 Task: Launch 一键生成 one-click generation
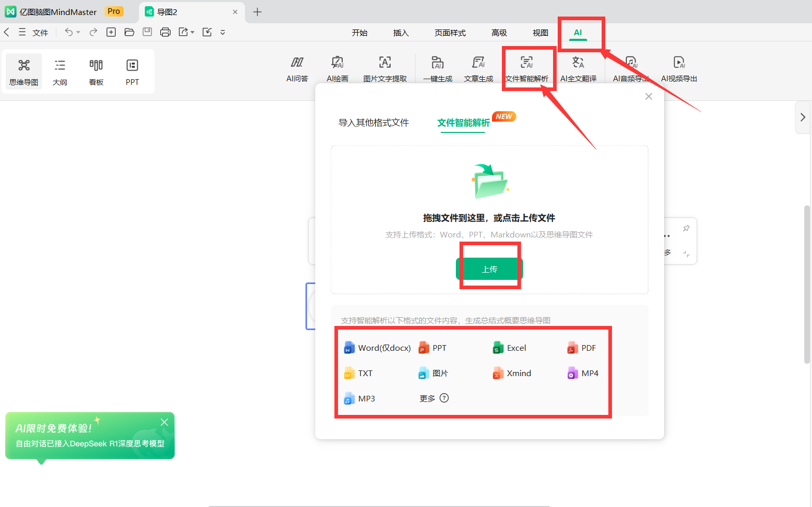tap(438, 69)
